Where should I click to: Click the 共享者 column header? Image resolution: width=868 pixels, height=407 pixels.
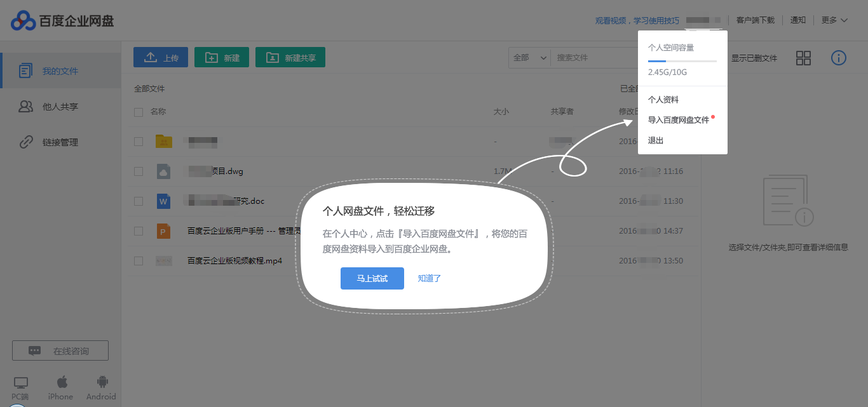click(562, 112)
